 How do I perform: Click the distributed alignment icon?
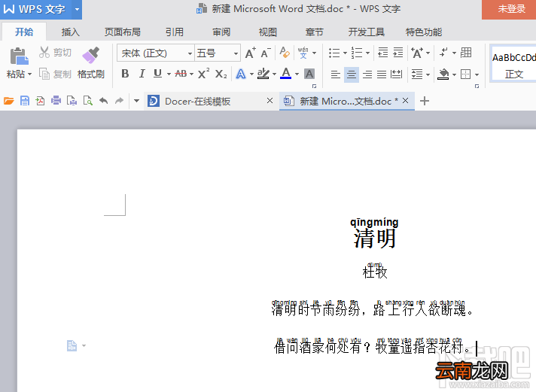pos(396,74)
